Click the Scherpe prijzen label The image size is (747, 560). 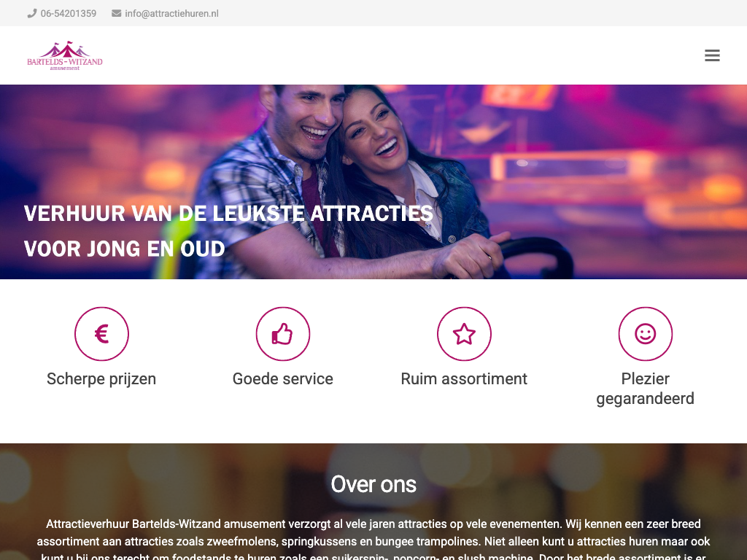tap(101, 379)
